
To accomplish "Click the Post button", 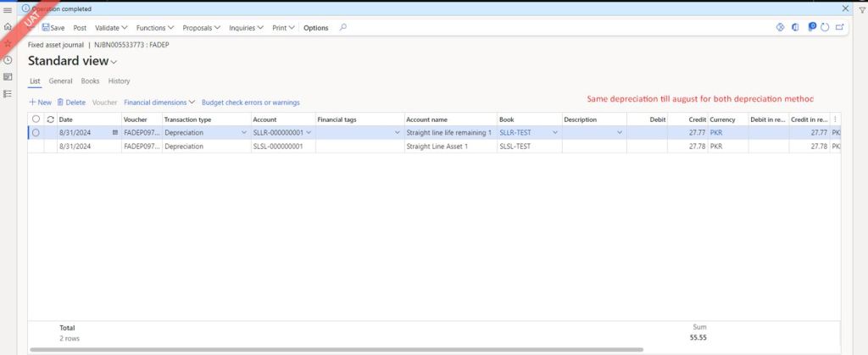I will pos(80,27).
